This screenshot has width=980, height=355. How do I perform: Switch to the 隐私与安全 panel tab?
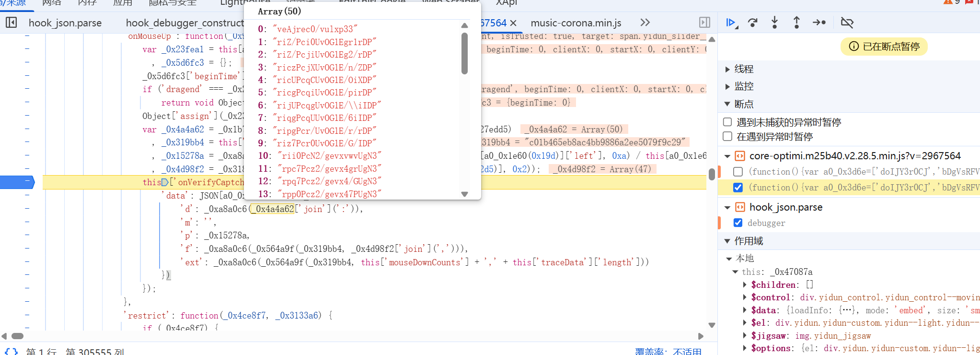coord(173,3)
